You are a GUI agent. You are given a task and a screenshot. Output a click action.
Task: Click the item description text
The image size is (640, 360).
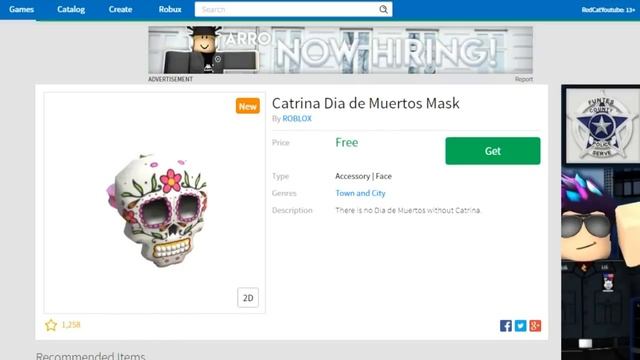click(408, 210)
